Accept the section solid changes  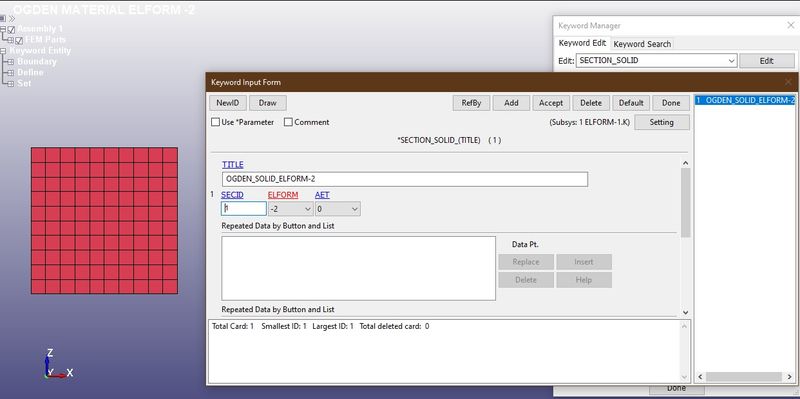(551, 103)
